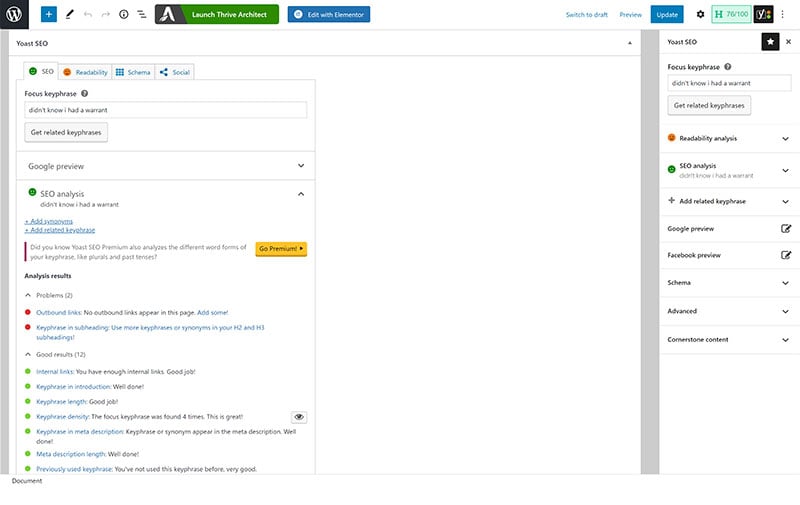Click Edit with Elementor button
The image size is (800, 505).
(329, 14)
